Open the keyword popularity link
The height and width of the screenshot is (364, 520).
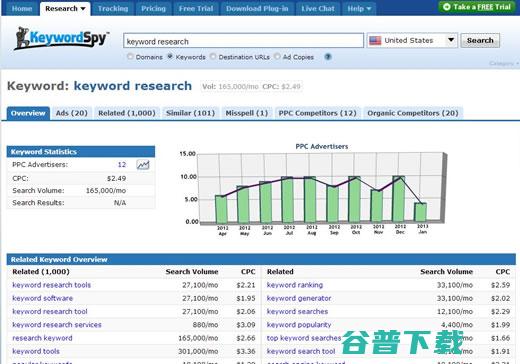coord(299,325)
